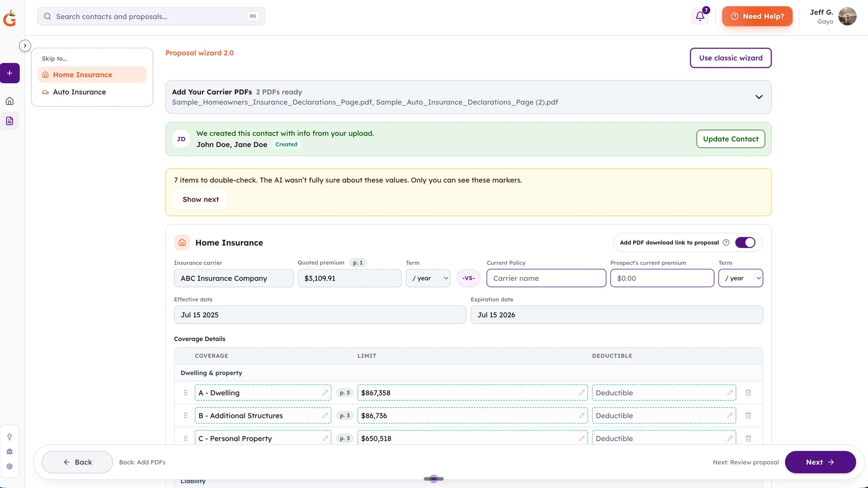Edit pencil on $867,358 limit
The width and height of the screenshot is (868, 488).
pos(582,393)
